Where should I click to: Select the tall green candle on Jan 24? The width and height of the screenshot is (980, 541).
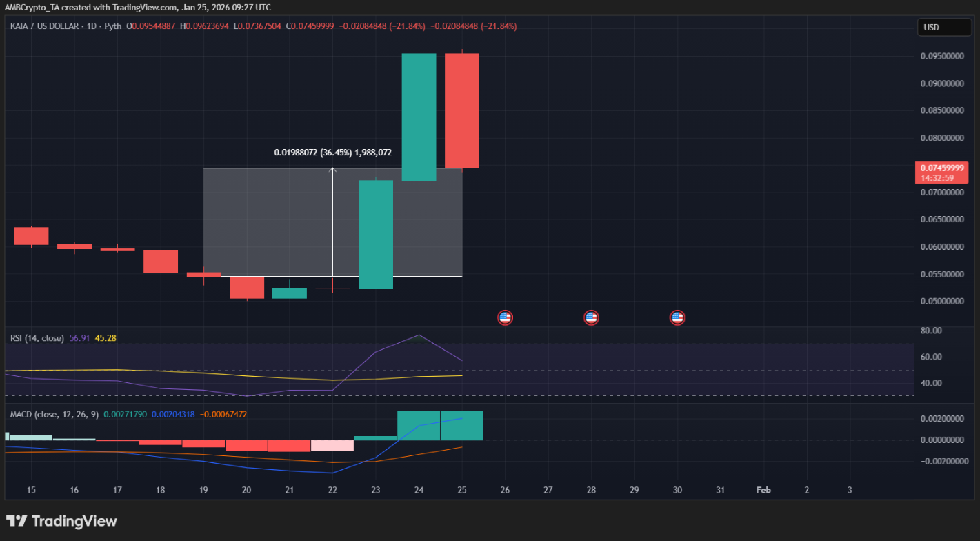coord(419,117)
